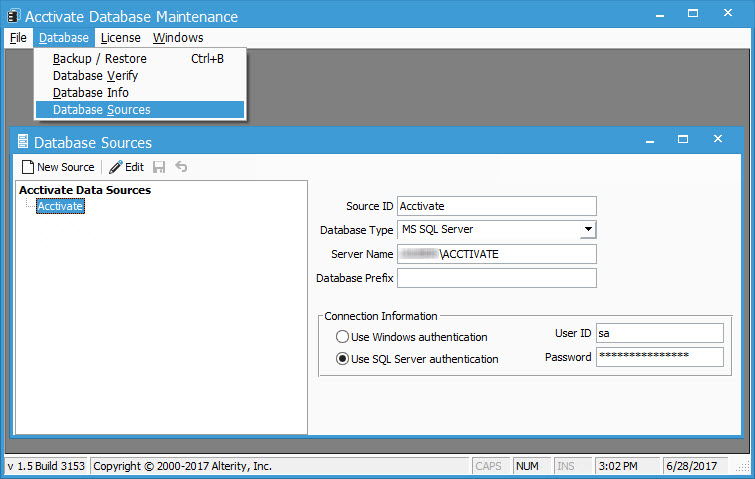The height and width of the screenshot is (479, 755).
Task: Select the Acctivate data source tree item
Action: (x=60, y=206)
